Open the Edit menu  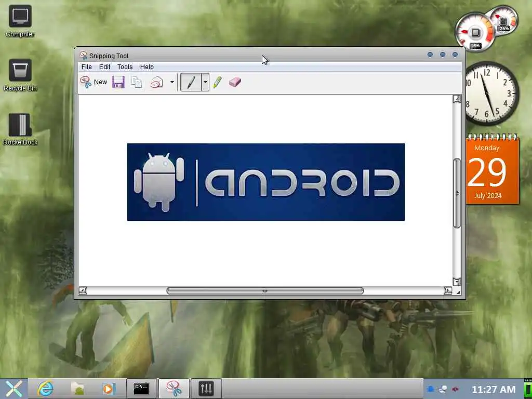click(104, 67)
